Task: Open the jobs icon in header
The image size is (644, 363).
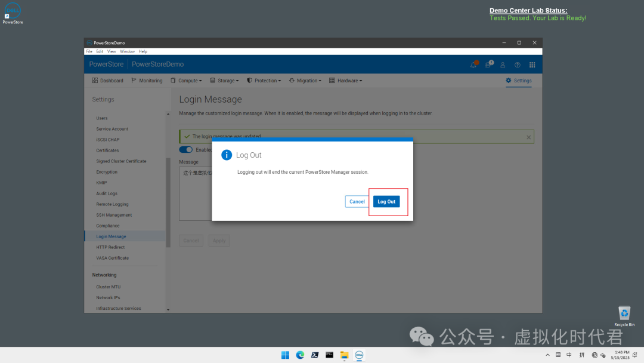Action: click(x=488, y=64)
